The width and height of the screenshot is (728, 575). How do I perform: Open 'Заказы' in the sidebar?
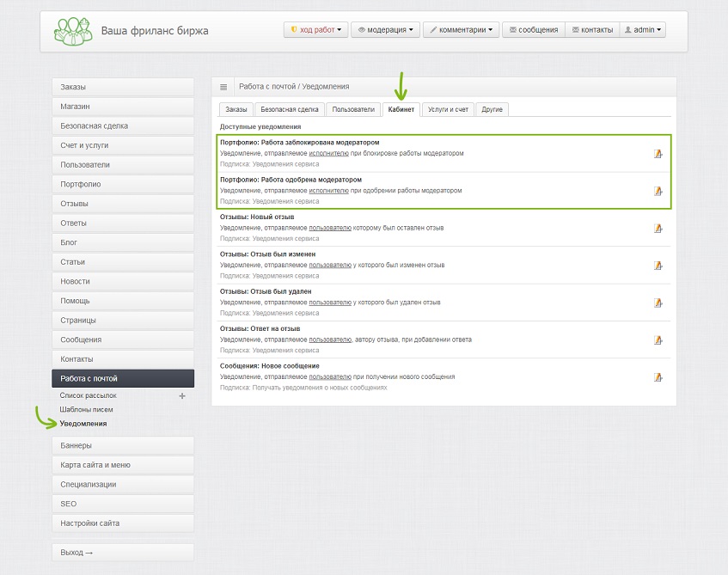123,87
